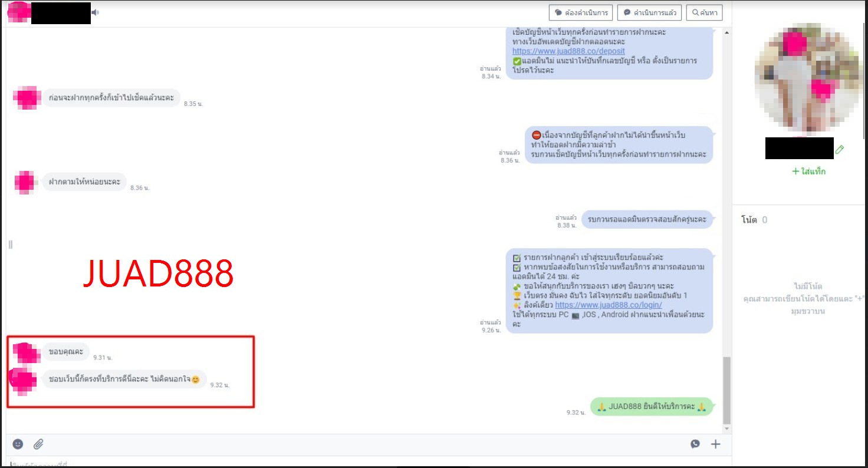The height and width of the screenshot is (468, 868).
Task: Click the scrollbar down arrow in chat
Action: click(x=726, y=429)
